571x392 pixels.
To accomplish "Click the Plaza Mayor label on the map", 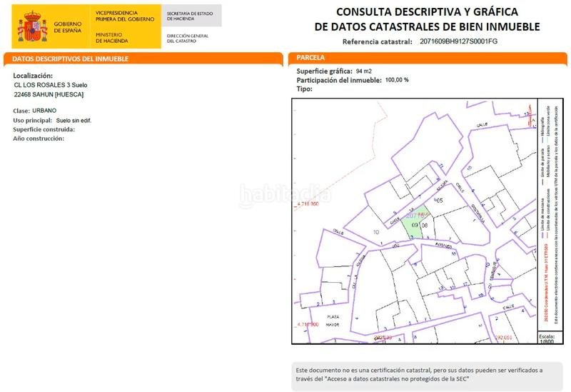I will tap(332, 320).
